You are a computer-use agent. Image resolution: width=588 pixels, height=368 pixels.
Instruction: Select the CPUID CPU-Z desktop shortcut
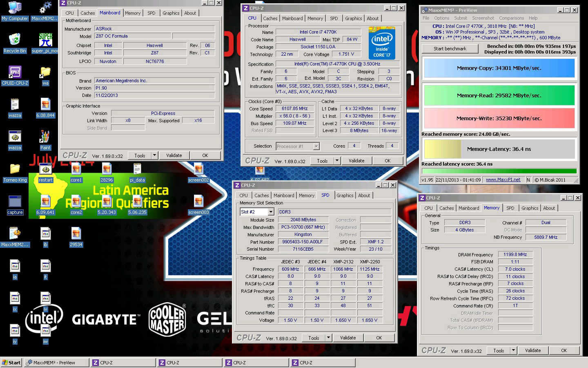[x=15, y=75]
